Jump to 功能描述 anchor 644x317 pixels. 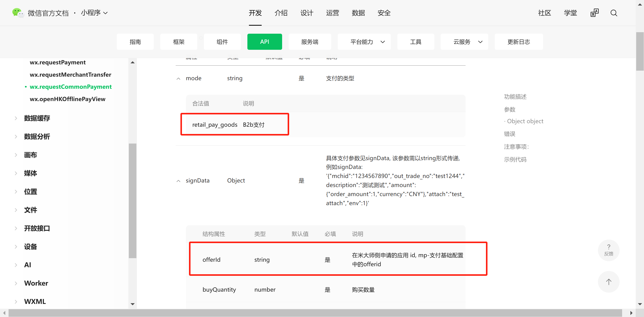(x=515, y=97)
